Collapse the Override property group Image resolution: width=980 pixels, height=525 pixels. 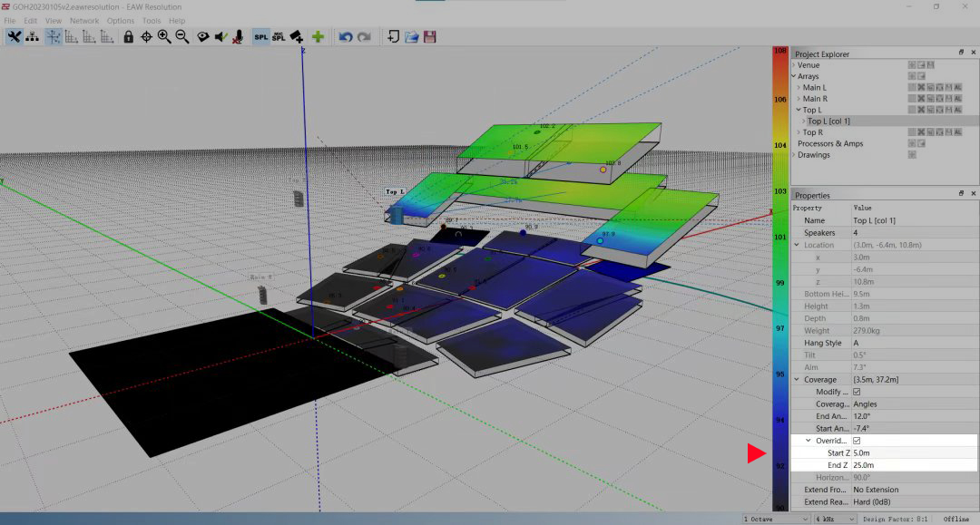[808, 441]
